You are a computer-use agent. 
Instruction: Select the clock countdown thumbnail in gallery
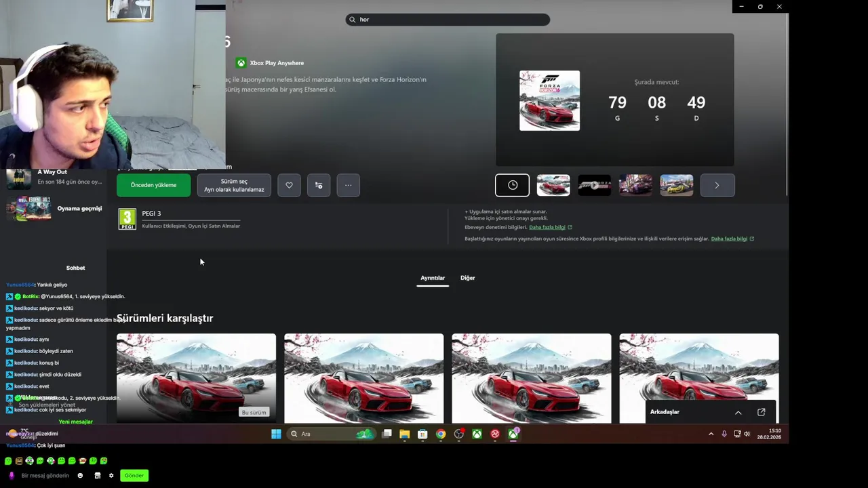[512, 185]
